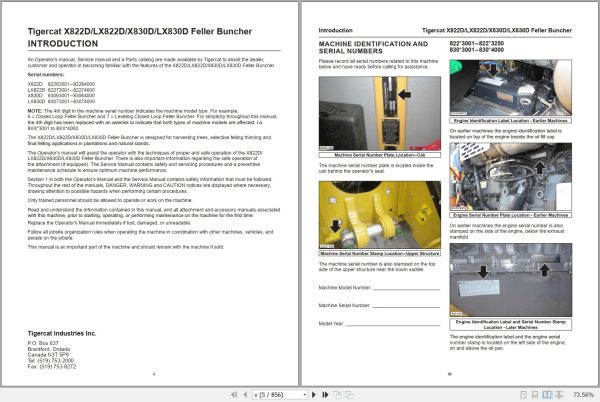Viewport: 600px width, 402px height.
Task: Click the Engine Identification Label Earlier Machines photo
Action: point(511,88)
